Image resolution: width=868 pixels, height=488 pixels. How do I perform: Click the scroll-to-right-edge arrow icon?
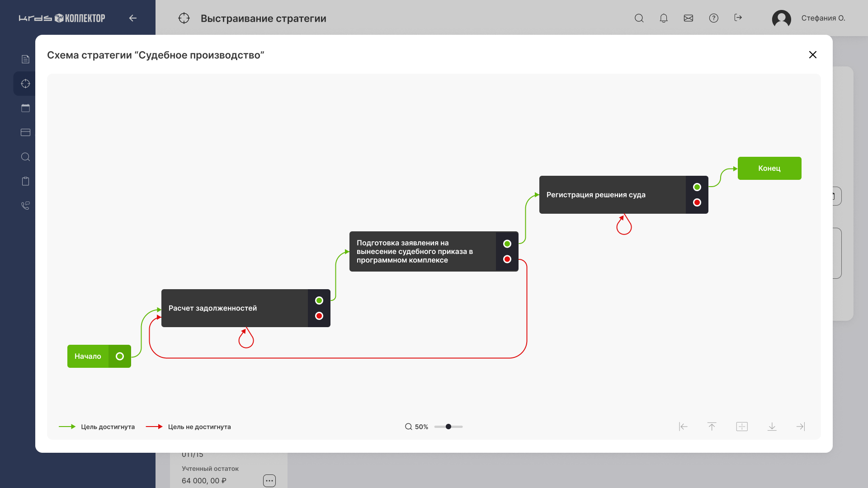801,427
